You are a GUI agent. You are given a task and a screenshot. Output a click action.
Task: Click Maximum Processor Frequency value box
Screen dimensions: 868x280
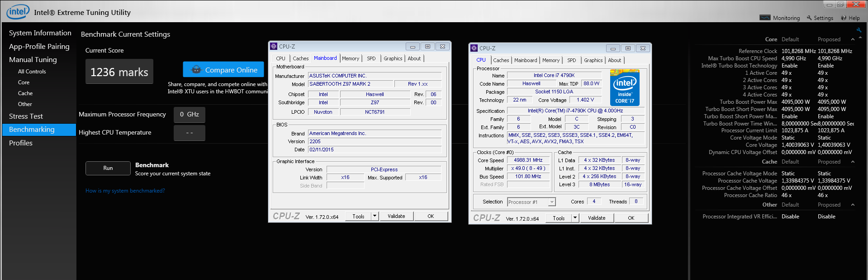(x=190, y=115)
